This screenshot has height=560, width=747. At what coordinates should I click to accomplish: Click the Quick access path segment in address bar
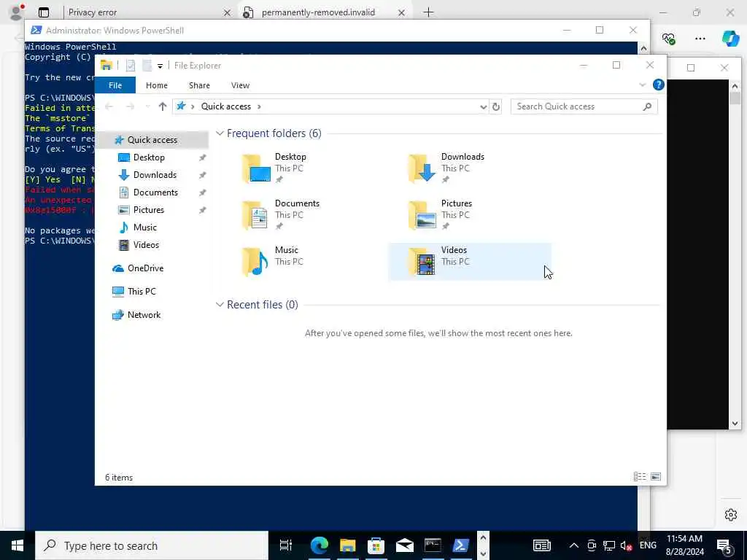coord(226,106)
